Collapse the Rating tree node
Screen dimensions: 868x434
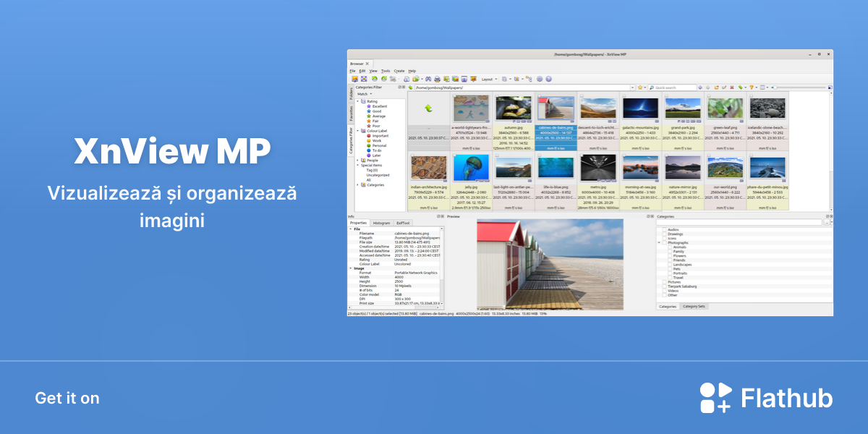point(357,101)
